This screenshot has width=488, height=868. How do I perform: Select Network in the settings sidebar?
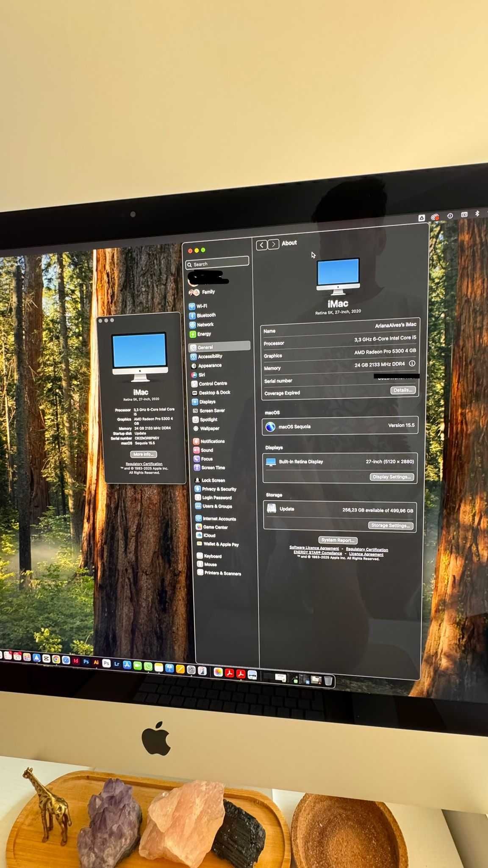click(x=202, y=325)
